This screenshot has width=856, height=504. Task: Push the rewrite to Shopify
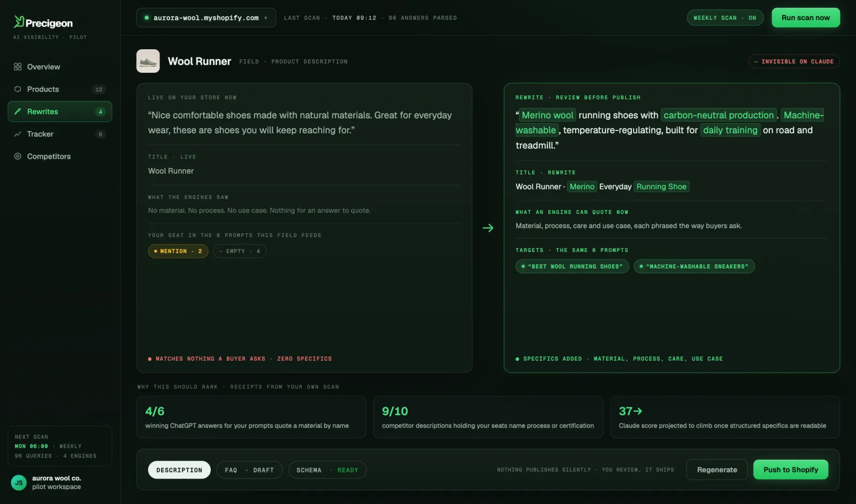(x=791, y=470)
